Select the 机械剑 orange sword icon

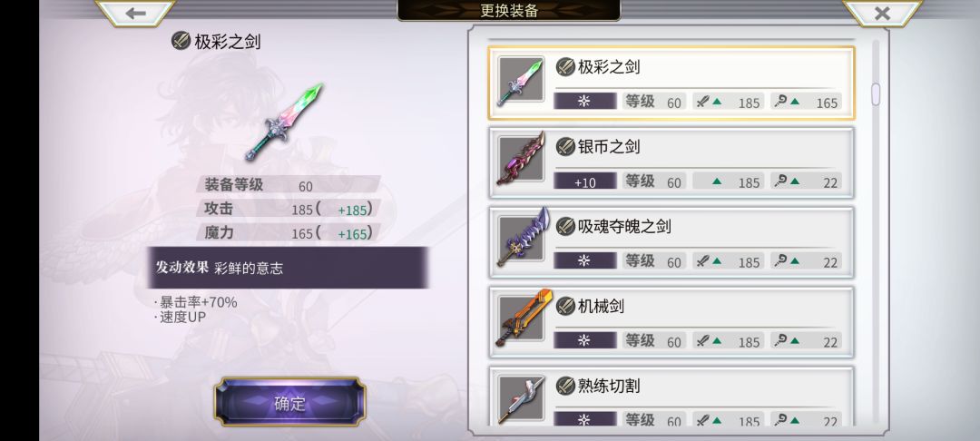click(521, 320)
